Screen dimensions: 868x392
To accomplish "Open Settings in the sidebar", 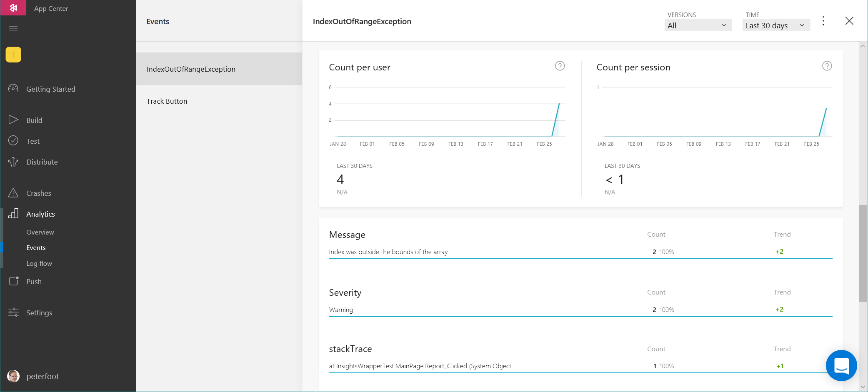I will [x=39, y=313].
